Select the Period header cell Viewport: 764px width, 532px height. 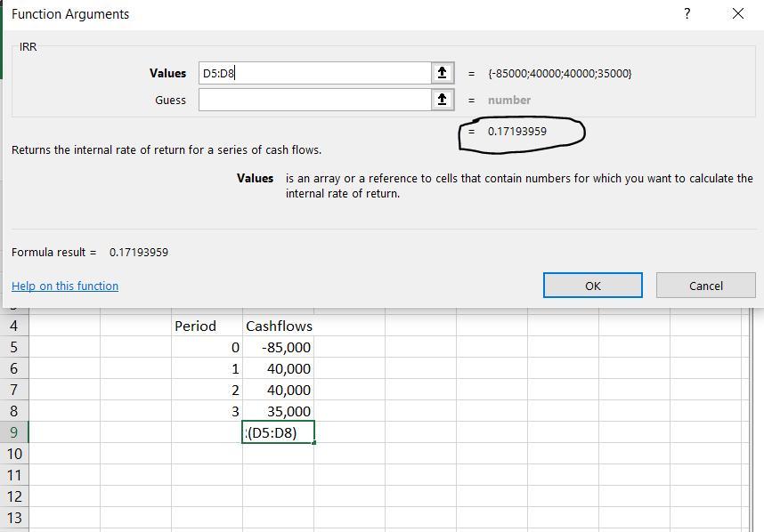pyautogui.click(x=207, y=326)
